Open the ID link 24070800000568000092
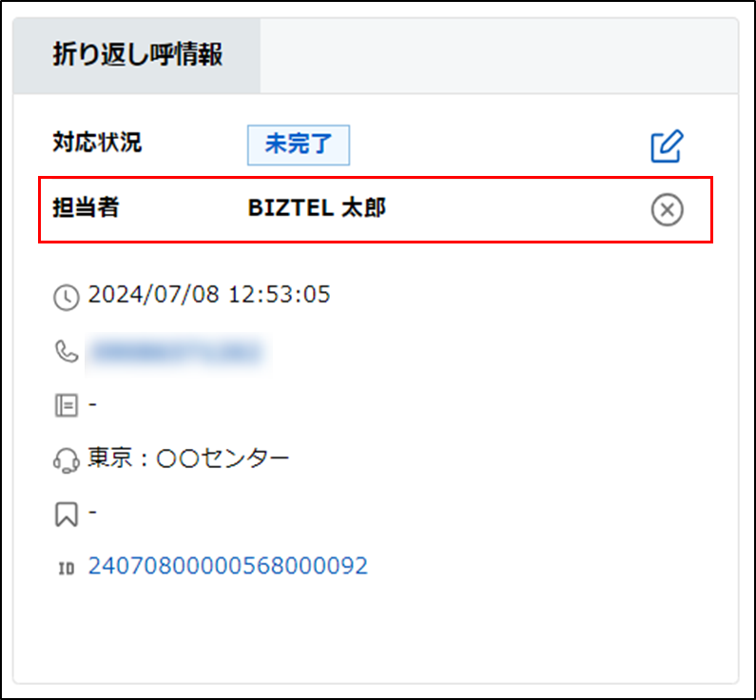 (x=227, y=567)
